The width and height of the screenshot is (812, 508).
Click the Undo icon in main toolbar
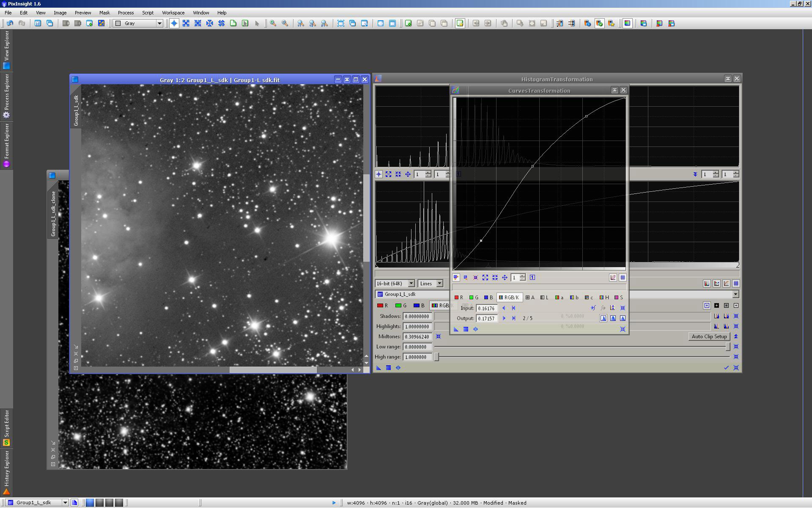tap(10, 23)
